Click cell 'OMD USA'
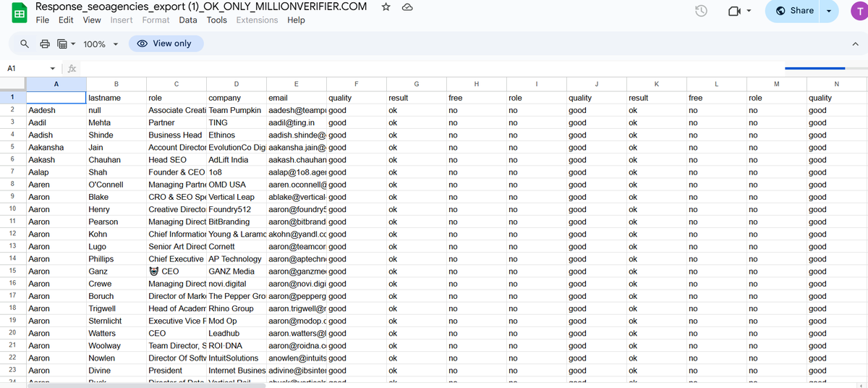868x388 pixels. click(236, 185)
